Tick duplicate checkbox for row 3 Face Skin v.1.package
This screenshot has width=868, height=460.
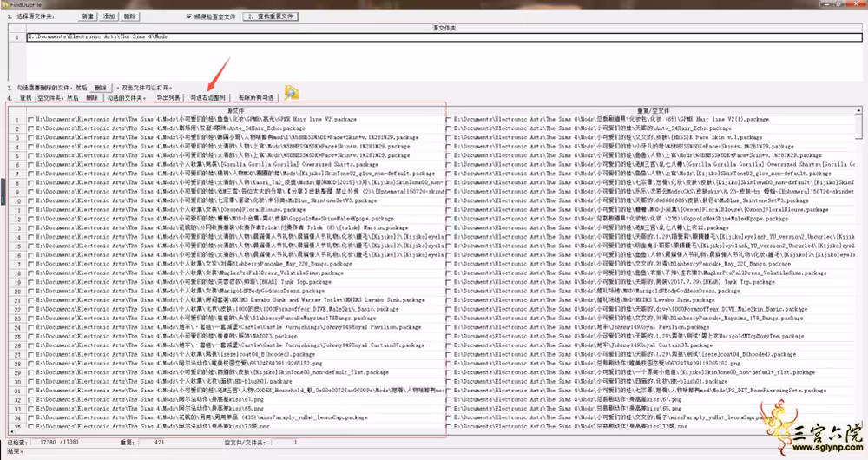click(x=449, y=137)
